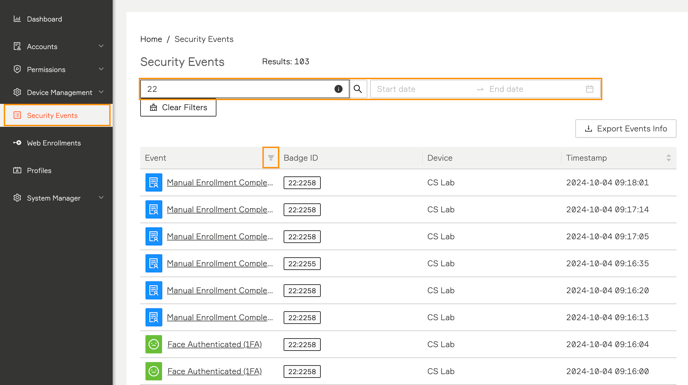Screen dimensions: 688x385
Task: Sort by the Timestamp column arrows
Action: click(x=668, y=158)
